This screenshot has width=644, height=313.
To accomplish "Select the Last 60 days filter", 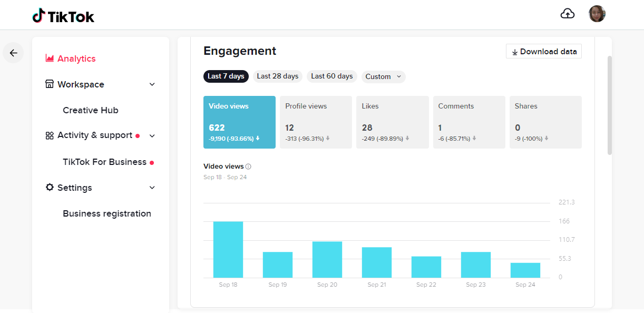I will [x=332, y=76].
